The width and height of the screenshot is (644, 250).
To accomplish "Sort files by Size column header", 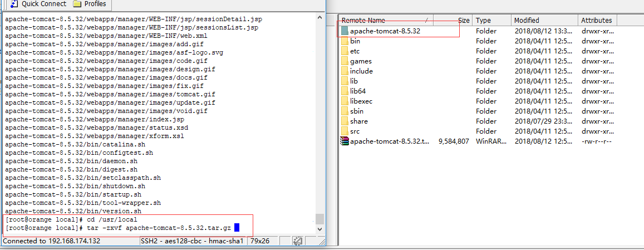I will click(x=453, y=20).
